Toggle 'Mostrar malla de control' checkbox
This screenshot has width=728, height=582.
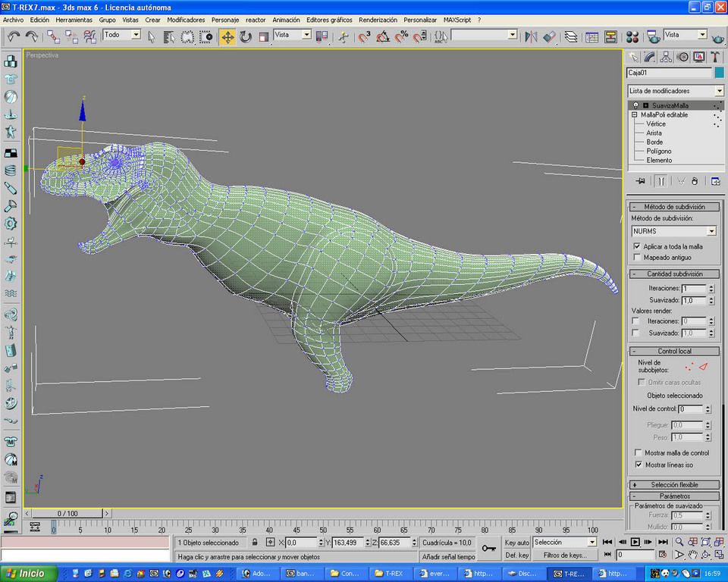(638, 452)
